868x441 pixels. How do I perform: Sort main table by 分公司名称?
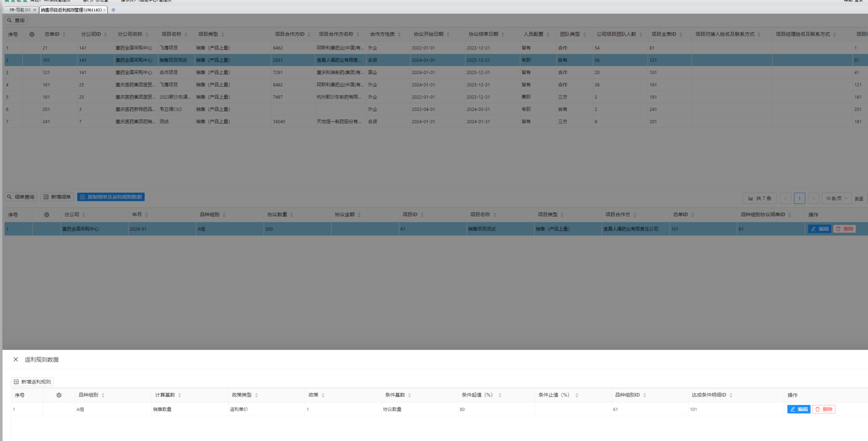[x=147, y=34]
